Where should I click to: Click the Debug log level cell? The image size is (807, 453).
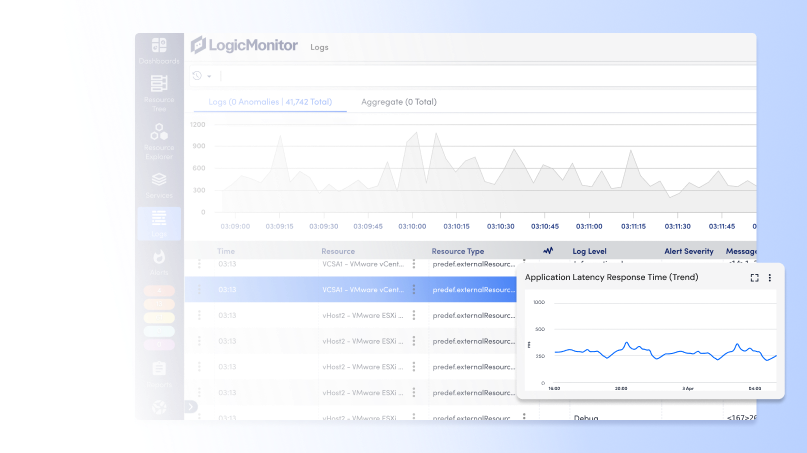(586, 417)
